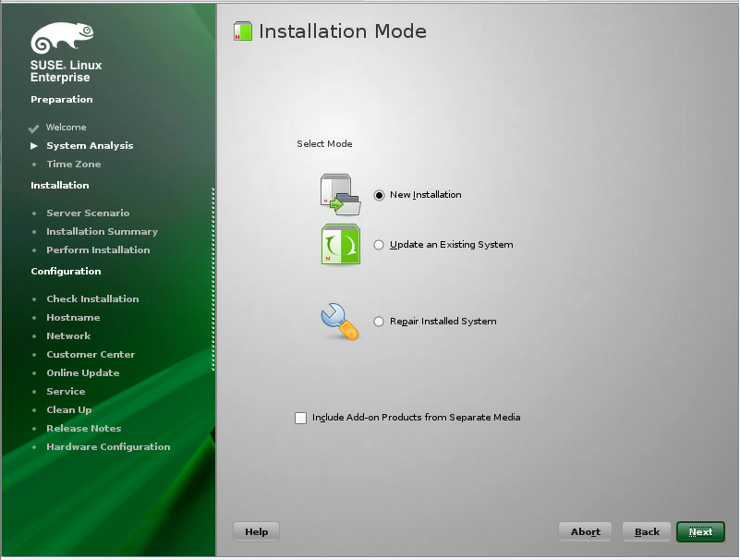This screenshot has width=740, height=560.
Task: Proceed with the Next button
Action: point(700,531)
